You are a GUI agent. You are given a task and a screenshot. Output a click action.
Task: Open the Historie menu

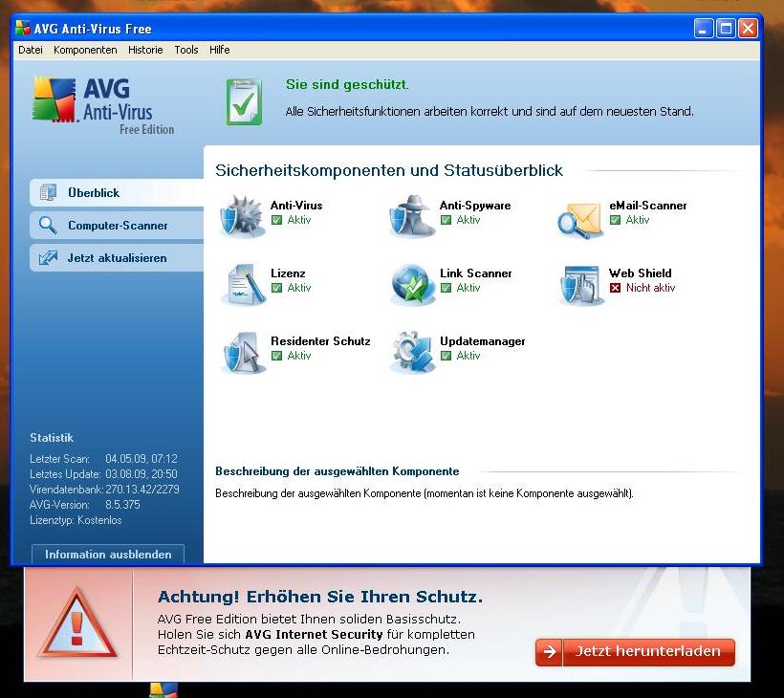tap(145, 50)
